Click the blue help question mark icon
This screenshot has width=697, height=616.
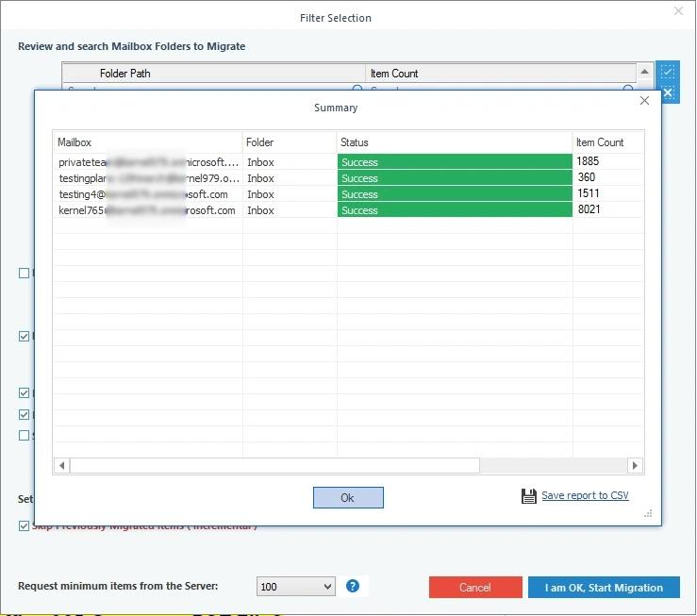353,586
